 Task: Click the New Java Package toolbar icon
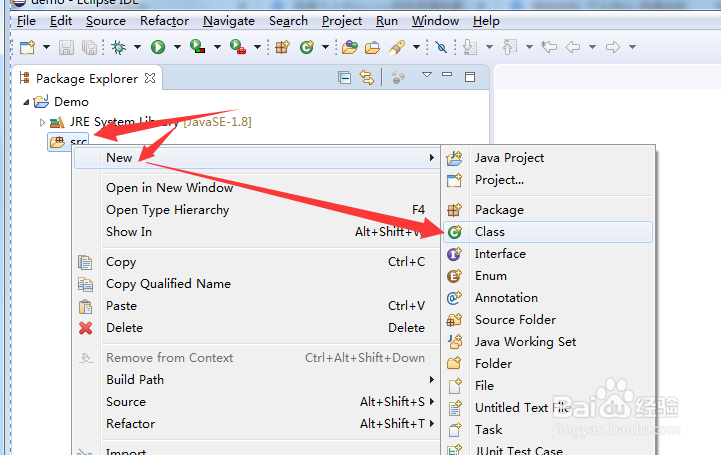click(x=282, y=47)
